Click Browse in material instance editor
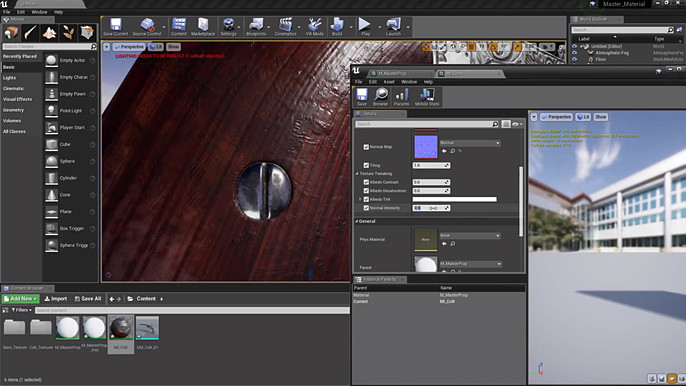The image size is (686, 386). pos(381,97)
